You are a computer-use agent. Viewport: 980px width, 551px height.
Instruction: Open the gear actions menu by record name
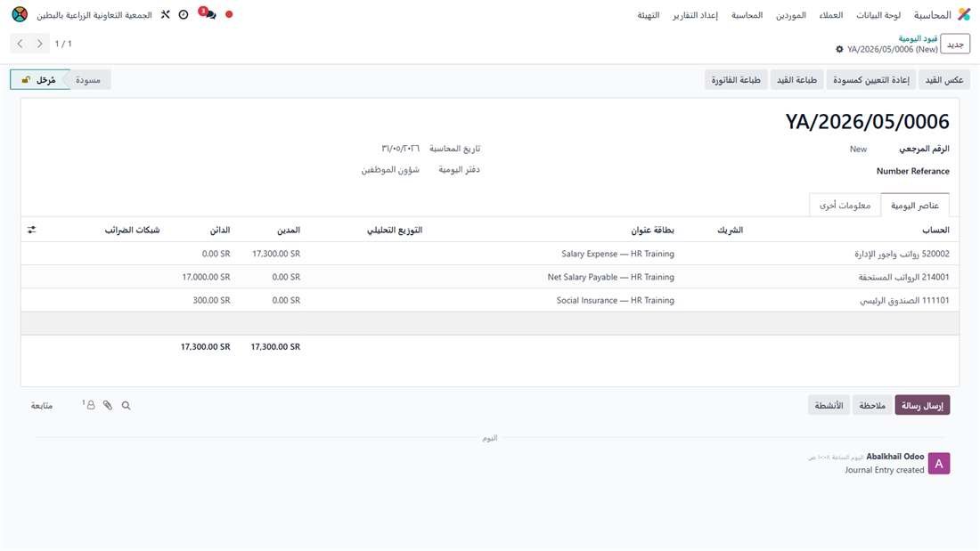pos(839,49)
